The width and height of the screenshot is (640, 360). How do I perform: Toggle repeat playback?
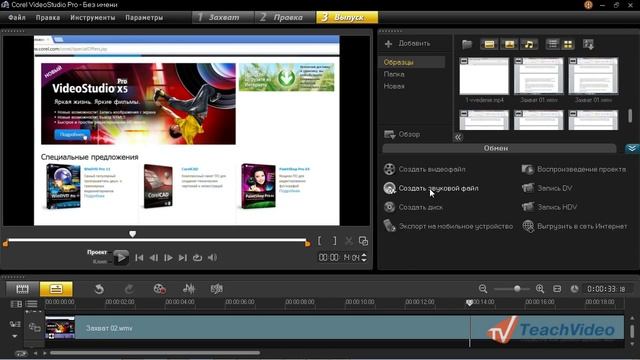198,258
